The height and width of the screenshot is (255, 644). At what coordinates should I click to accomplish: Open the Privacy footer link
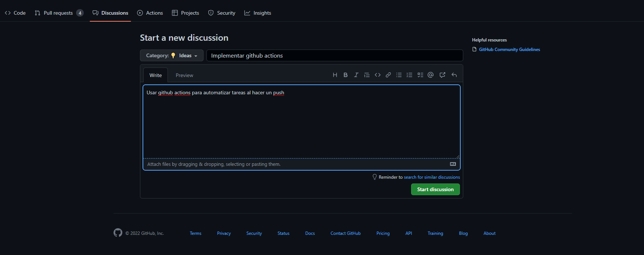[224, 233]
